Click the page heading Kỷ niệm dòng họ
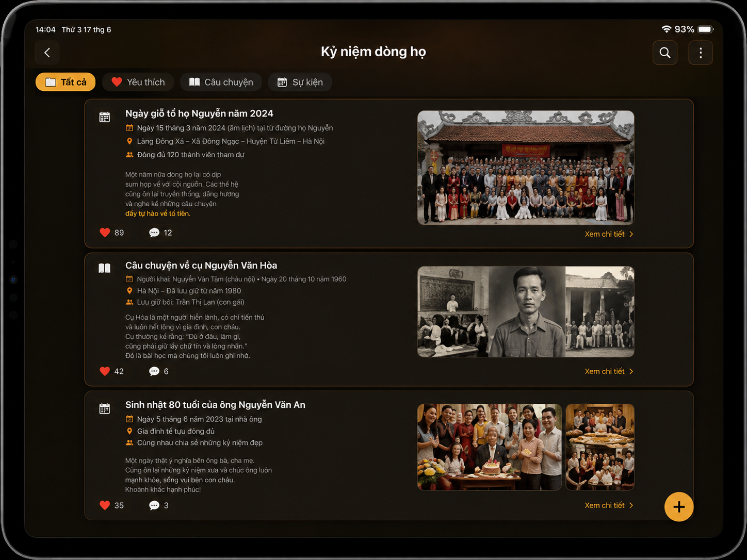 coord(373,52)
